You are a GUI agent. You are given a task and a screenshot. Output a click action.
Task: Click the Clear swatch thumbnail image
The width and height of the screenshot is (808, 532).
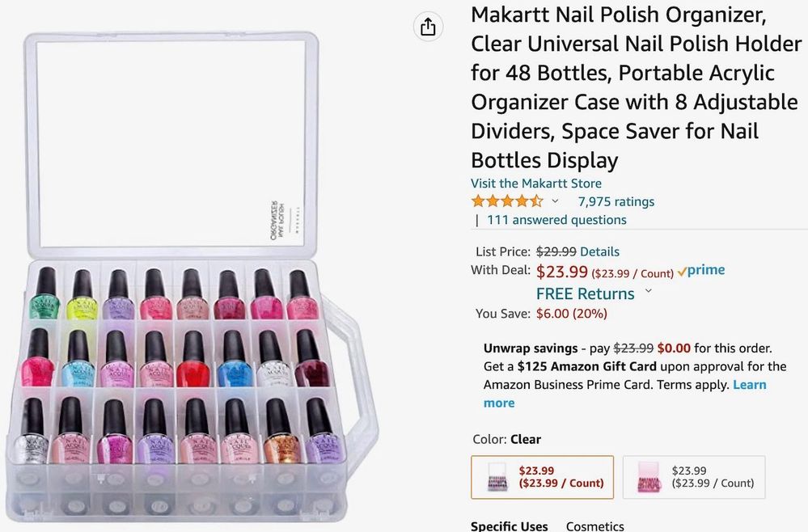click(x=498, y=477)
